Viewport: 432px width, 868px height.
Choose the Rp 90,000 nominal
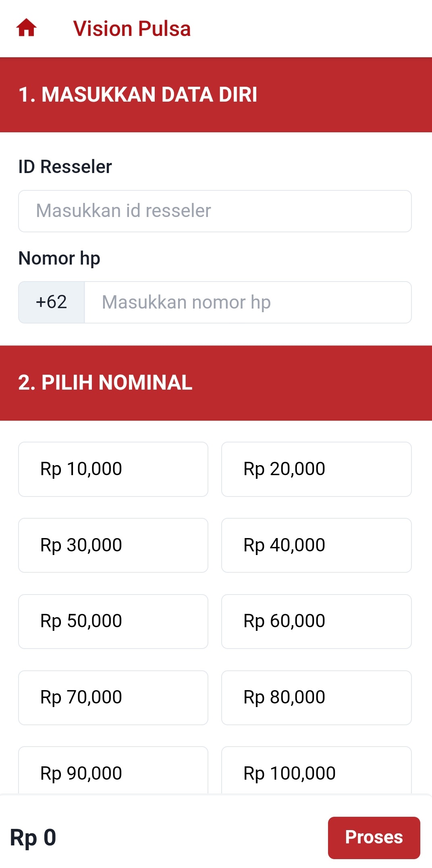[113, 773]
